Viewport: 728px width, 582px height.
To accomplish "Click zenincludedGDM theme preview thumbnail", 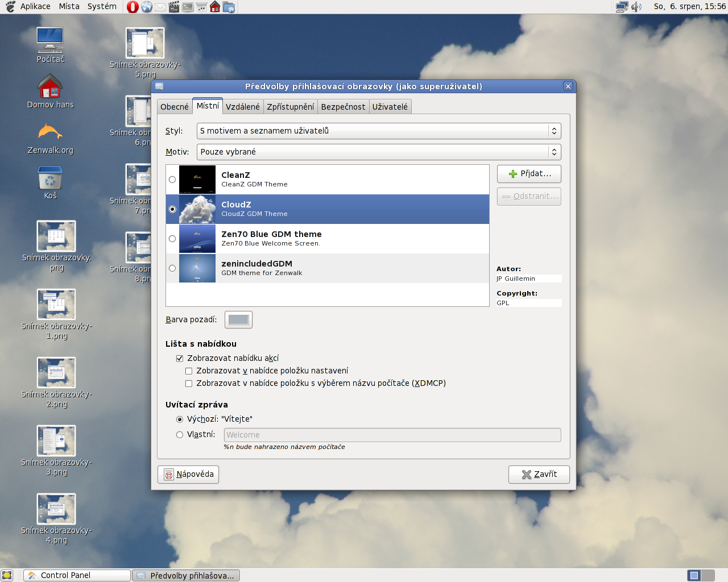I will pyautogui.click(x=197, y=268).
